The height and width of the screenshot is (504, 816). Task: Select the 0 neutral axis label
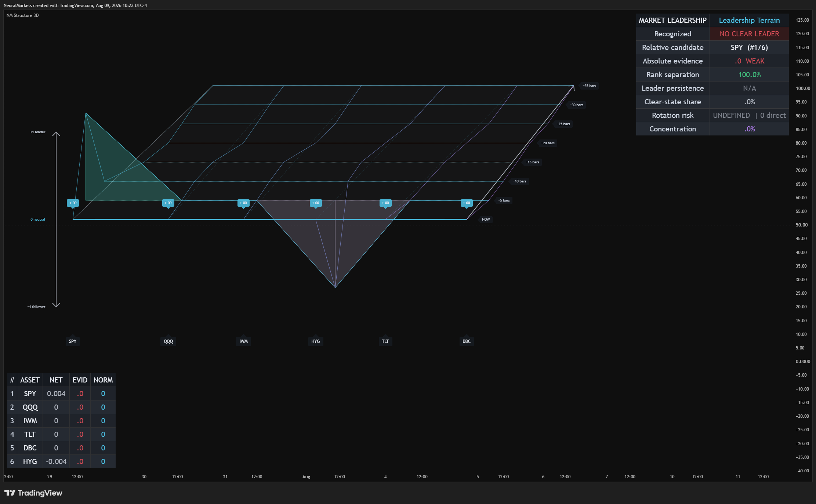(x=38, y=219)
